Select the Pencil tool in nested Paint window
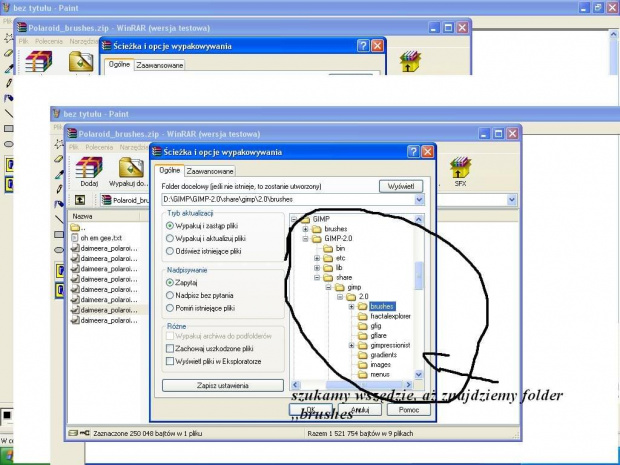 point(59,189)
